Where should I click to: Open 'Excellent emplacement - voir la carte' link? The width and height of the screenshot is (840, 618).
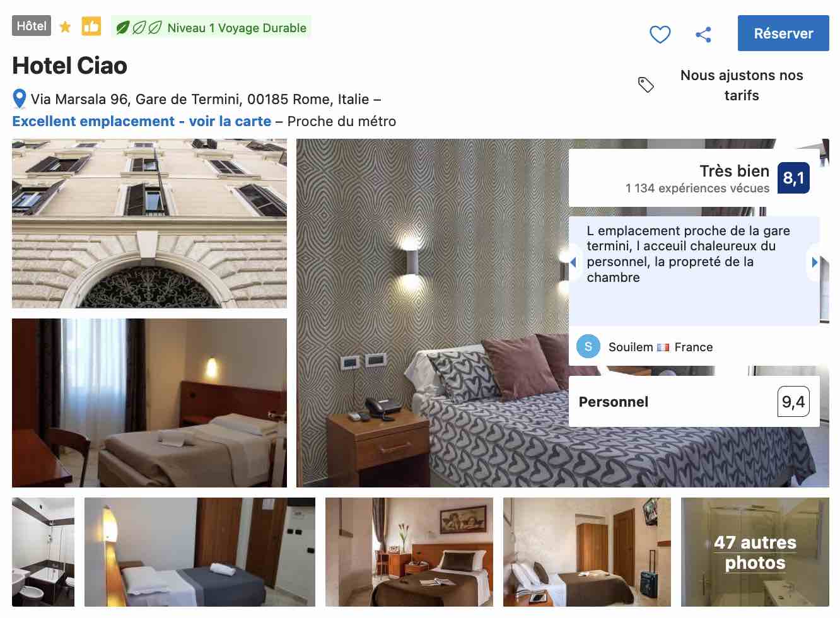pyautogui.click(x=142, y=121)
